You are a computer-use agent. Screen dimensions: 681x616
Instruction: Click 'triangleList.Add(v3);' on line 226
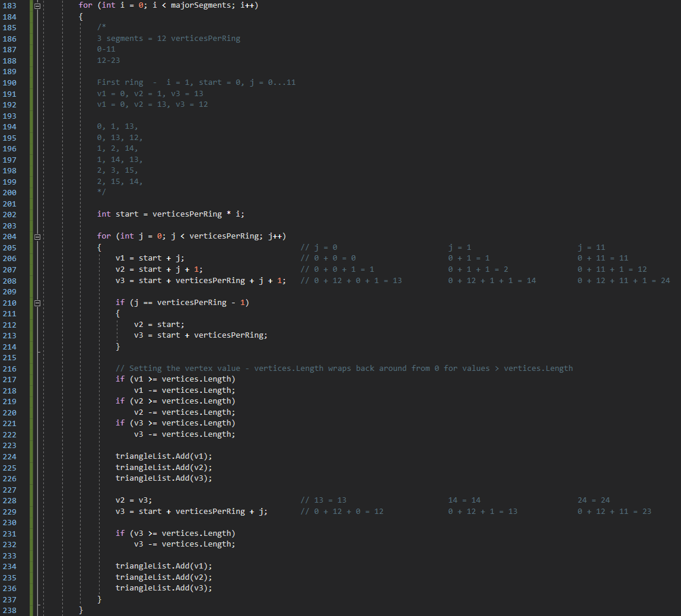(x=164, y=478)
